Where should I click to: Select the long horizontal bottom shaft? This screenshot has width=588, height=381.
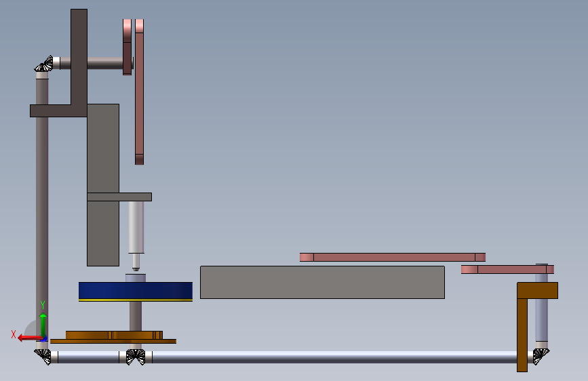tap(334, 357)
